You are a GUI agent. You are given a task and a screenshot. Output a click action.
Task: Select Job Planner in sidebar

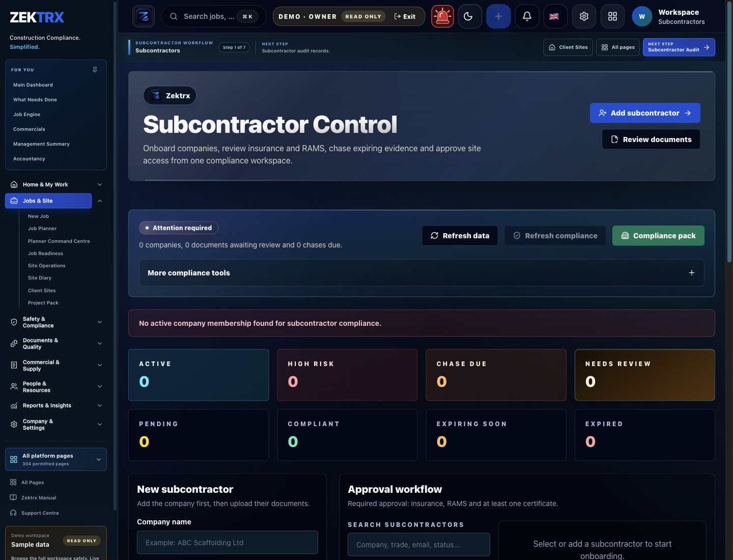(42, 229)
